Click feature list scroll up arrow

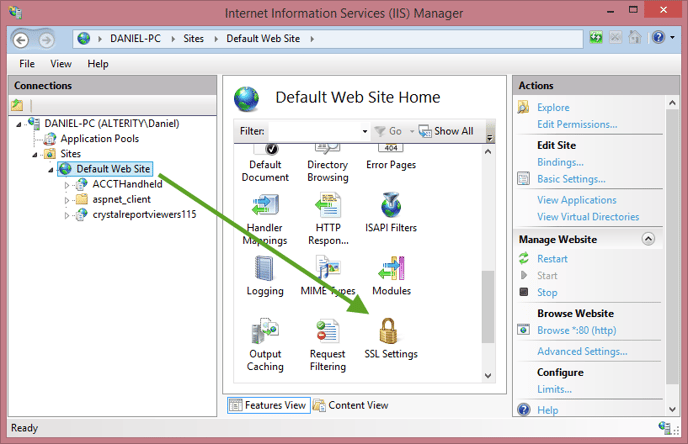point(488,151)
